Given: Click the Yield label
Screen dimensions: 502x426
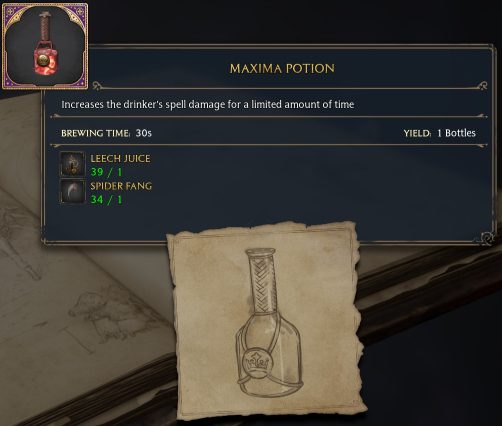Looking at the screenshot, I should pyautogui.click(x=417, y=133).
